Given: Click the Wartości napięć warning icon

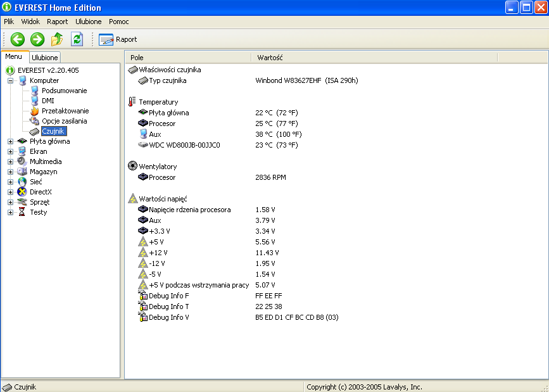Looking at the screenshot, I should tap(133, 199).
